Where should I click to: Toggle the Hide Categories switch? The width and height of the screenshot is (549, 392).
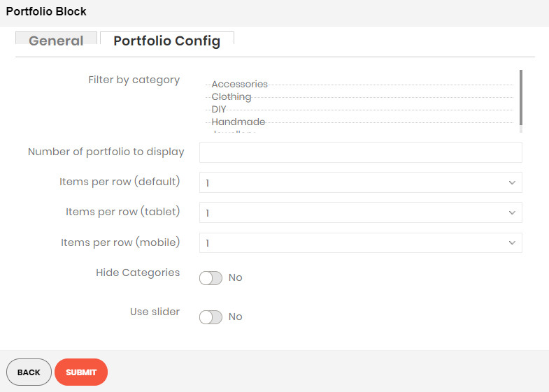coord(211,278)
